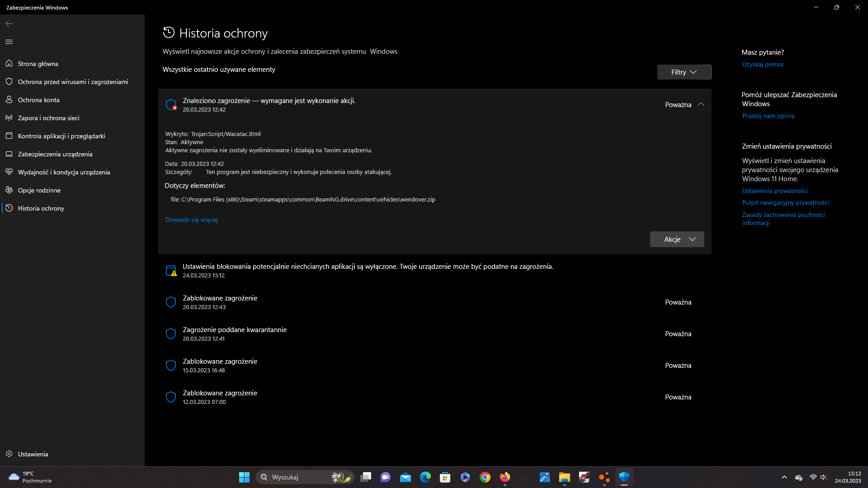This screenshot has height=488, width=868.
Task: Click Trojan:Script/Wacatac.B!ml detection text
Action: pos(226,134)
